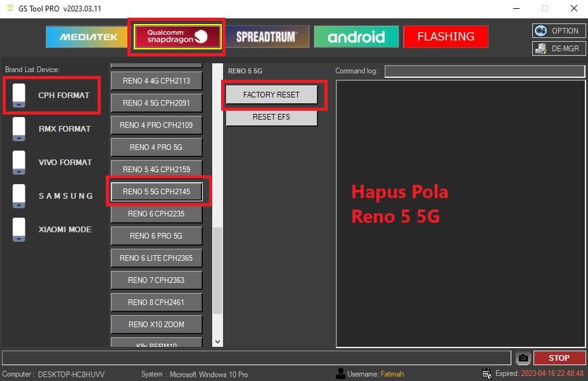Take screenshot with camera icon
This screenshot has height=381, width=588.
click(523, 358)
